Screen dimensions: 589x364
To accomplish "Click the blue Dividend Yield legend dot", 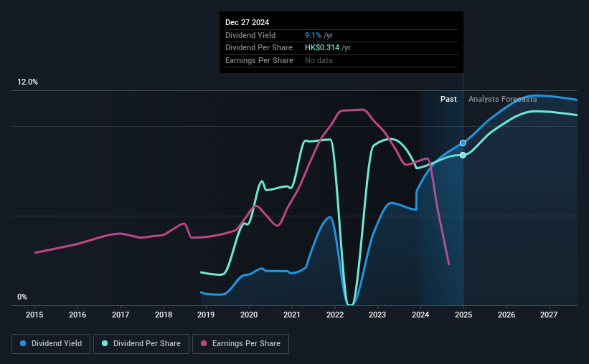I will tap(23, 343).
